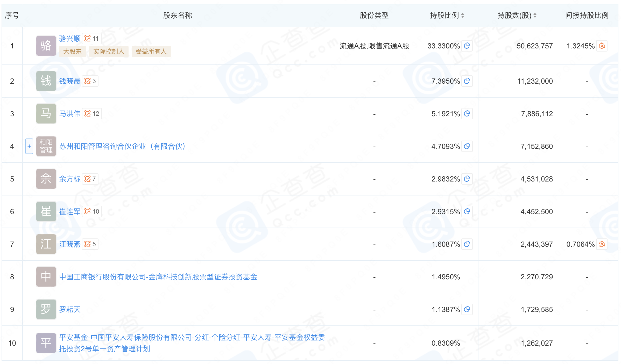Open 中国工商银行-金鹰科技创新 fund link
The width and height of the screenshot is (621, 364).
158,277
